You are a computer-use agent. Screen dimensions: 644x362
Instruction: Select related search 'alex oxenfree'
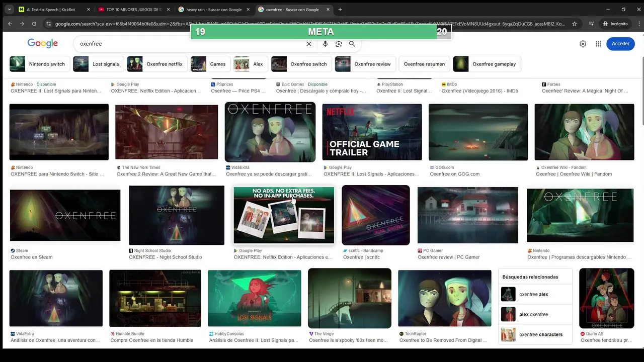[x=535, y=314]
